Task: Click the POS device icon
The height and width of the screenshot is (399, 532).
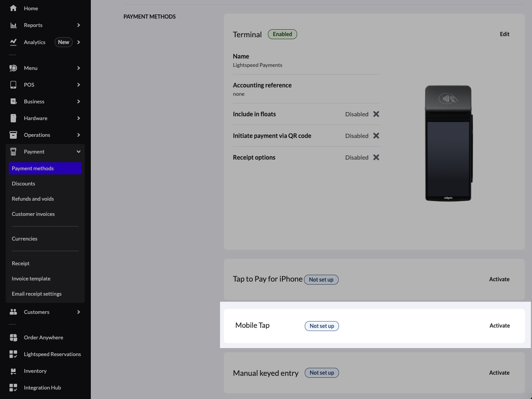Action: point(13,84)
